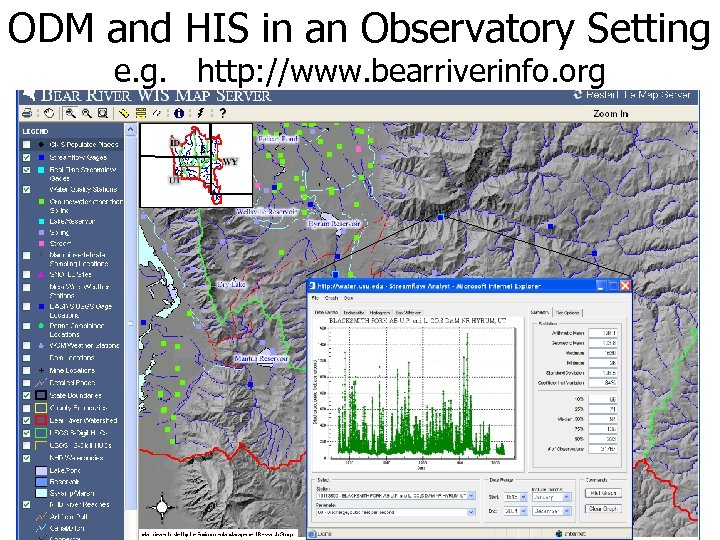Toggle the GNIS Populated Places layer checkbox

click(x=27, y=144)
